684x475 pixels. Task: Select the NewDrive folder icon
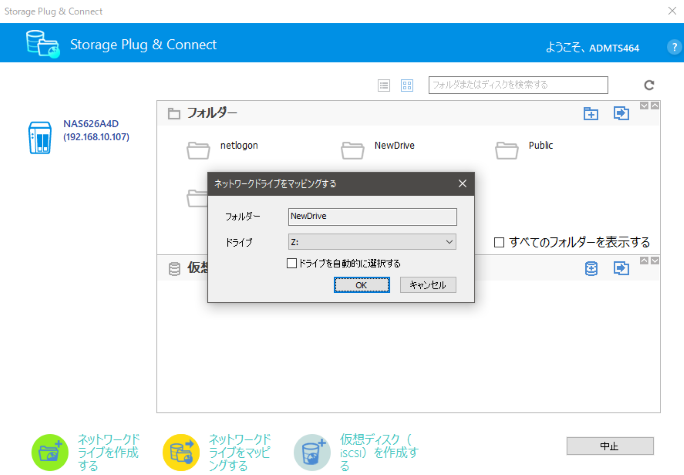[352, 150]
